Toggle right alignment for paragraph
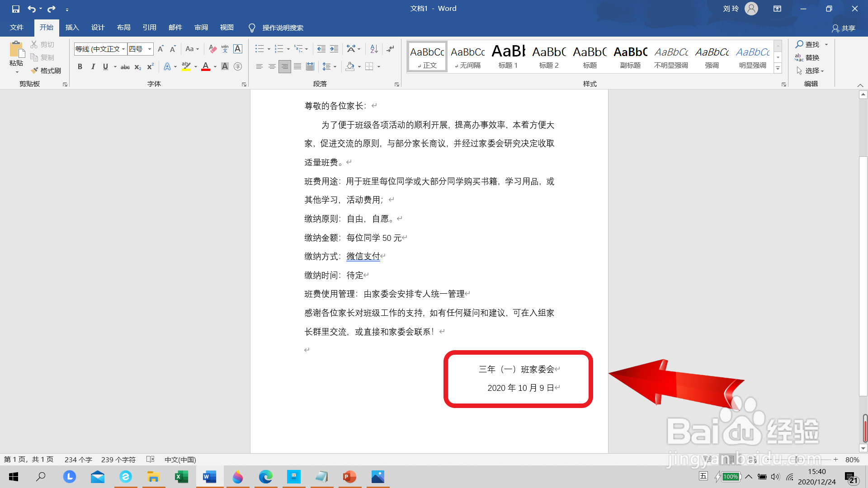This screenshot has width=868, height=488. coord(284,66)
